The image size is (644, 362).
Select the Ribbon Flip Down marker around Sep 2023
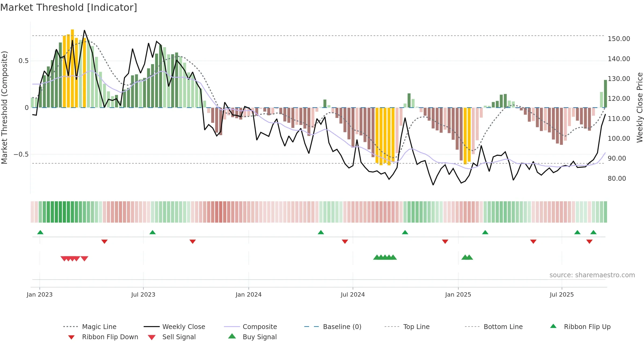[192, 242]
